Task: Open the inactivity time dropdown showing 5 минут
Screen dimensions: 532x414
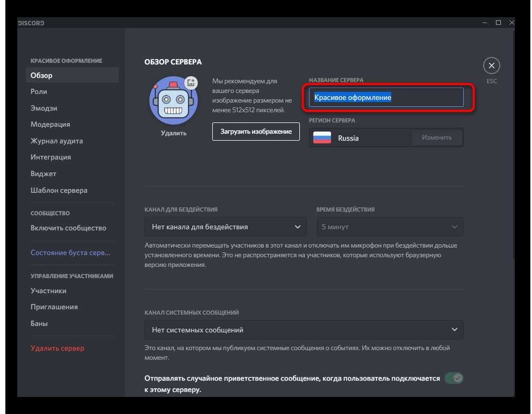Action: point(389,227)
